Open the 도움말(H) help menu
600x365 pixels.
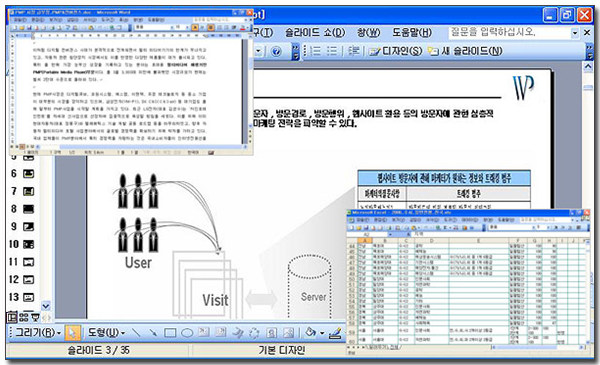412,33
